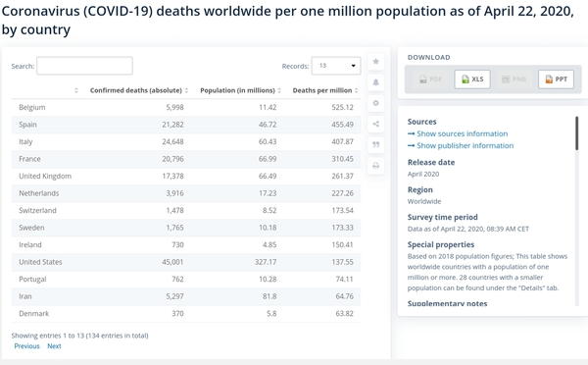Image resolution: width=588 pixels, height=365 pixels.
Task: Select the Belgium row name
Action: pyautogui.click(x=32, y=107)
